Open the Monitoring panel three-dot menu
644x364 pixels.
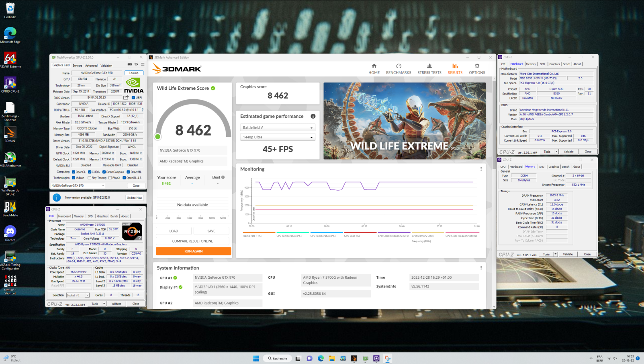point(481,169)
